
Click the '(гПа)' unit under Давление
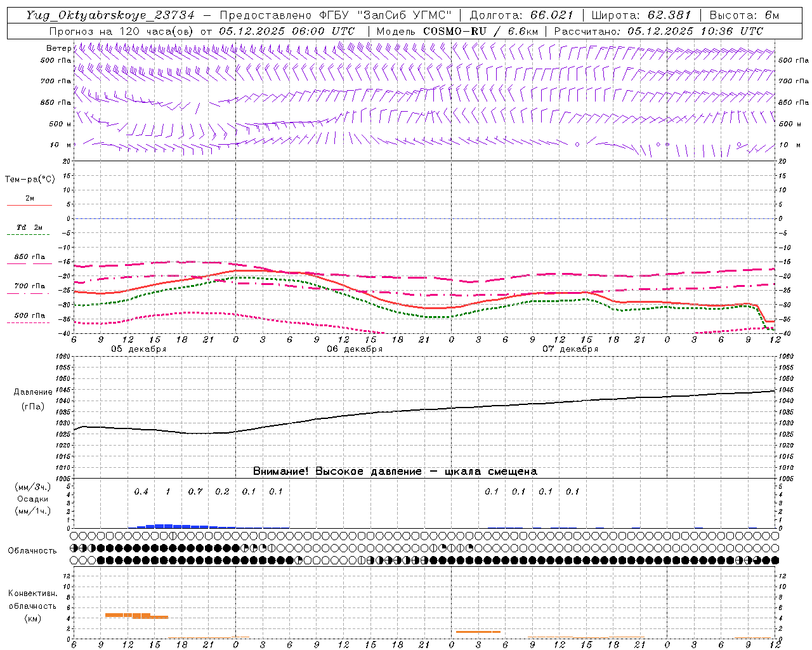(32, 406)
